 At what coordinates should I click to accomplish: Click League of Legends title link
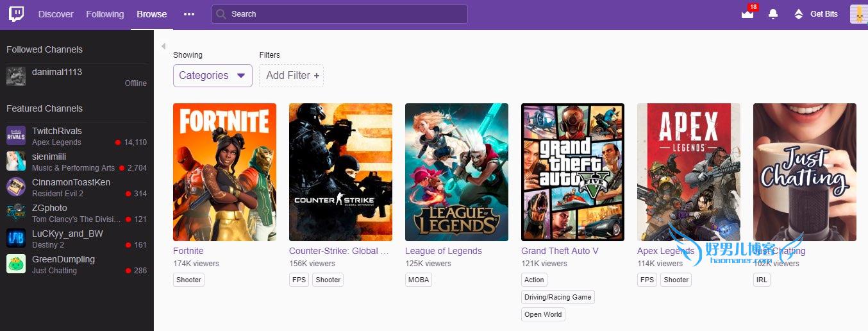click(x=444, y=251)
